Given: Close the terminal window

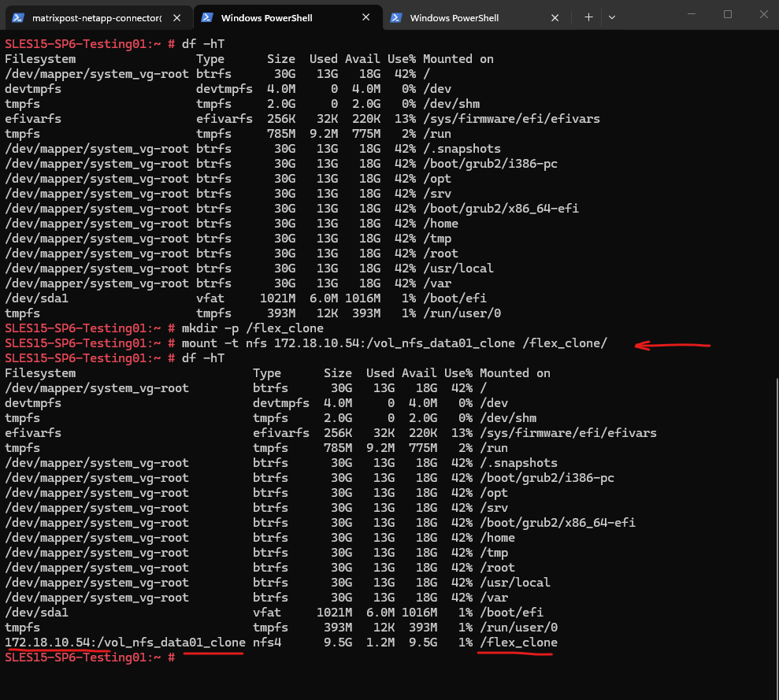Looking at the screenshot, I should pyautogui.click(x=762, y=14).
